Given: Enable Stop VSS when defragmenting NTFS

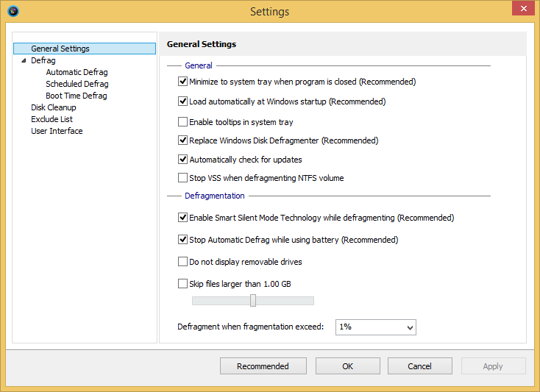Looking at the screenshot, I should [x=183, y=178].
